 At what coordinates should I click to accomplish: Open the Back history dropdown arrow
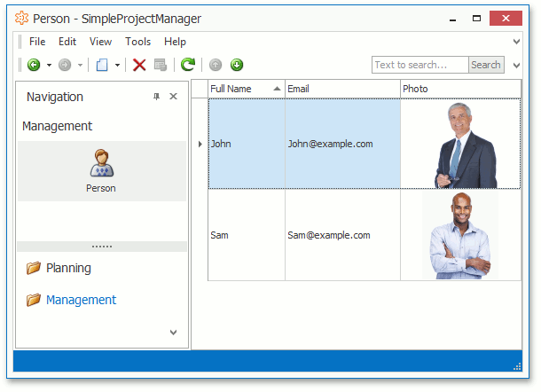coord(49,65)
